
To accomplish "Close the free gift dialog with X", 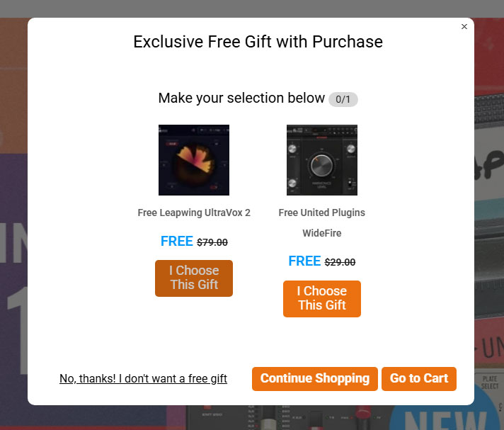I will [x=464, y=27].
